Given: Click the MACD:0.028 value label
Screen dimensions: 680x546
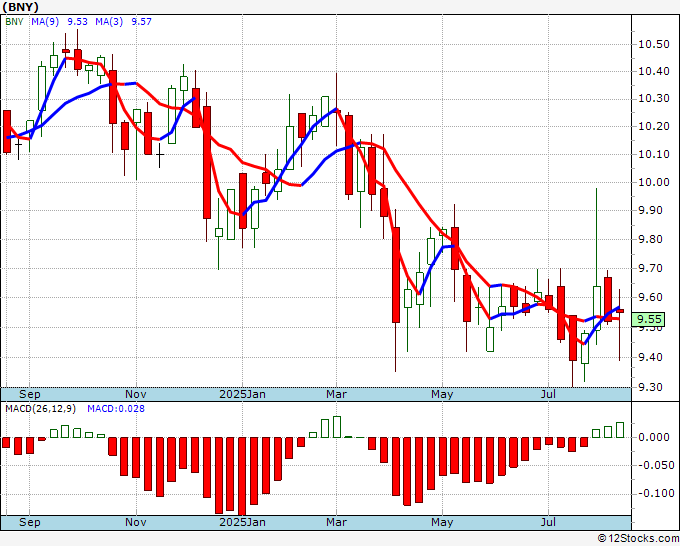Looking at the screenshot, I should point(116,409).
